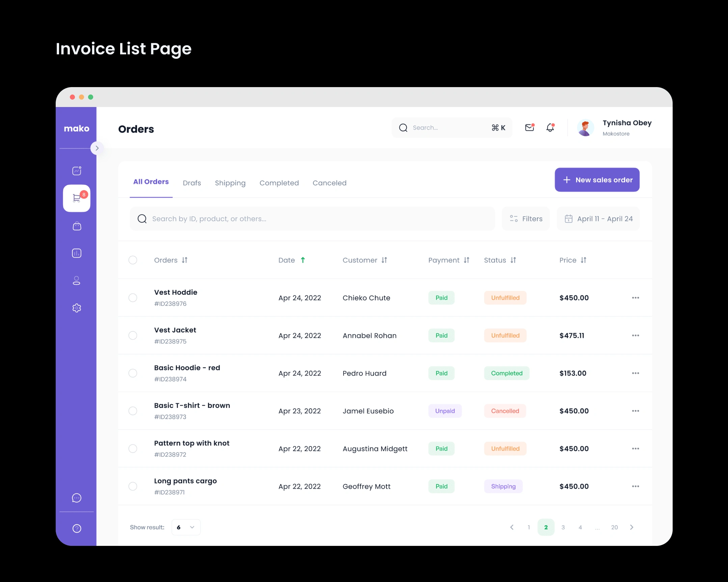Open the customers person sidebar icon
Viewport: 728px width, 582px height.
77,281
